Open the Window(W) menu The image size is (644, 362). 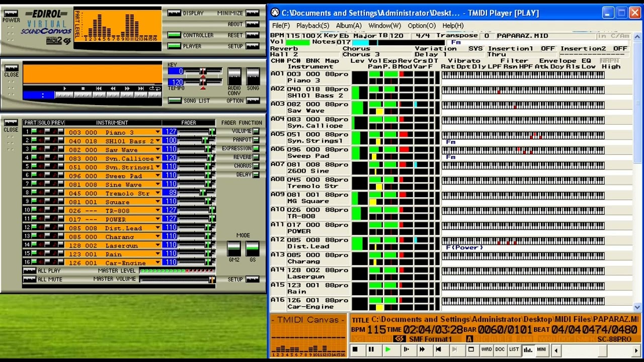coord(385,26)
